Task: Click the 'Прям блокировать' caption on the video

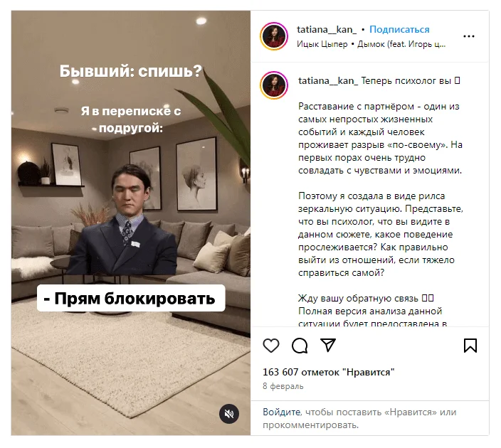Action: (131, 298)
